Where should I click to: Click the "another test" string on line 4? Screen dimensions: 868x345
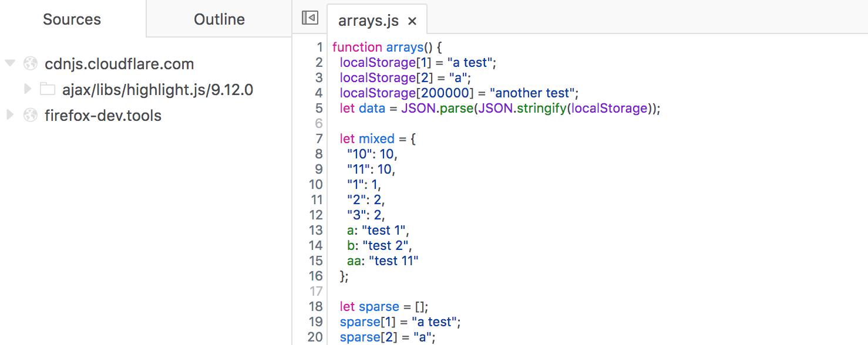click(532, 93)
